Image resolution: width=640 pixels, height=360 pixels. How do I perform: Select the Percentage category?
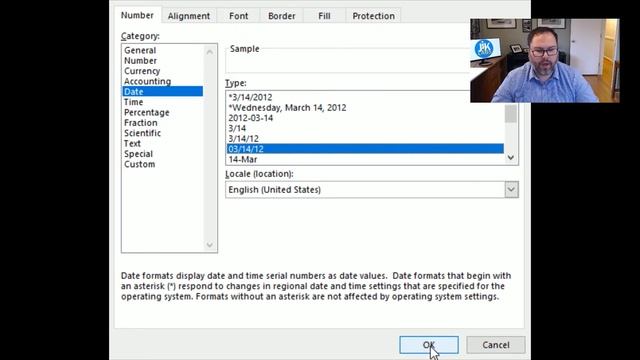click(x=162, y=112)
